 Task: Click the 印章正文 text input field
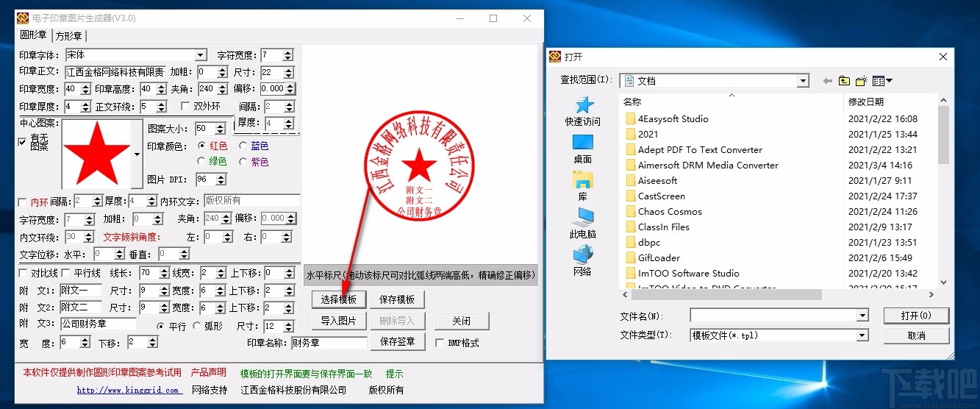click(115, 72)
